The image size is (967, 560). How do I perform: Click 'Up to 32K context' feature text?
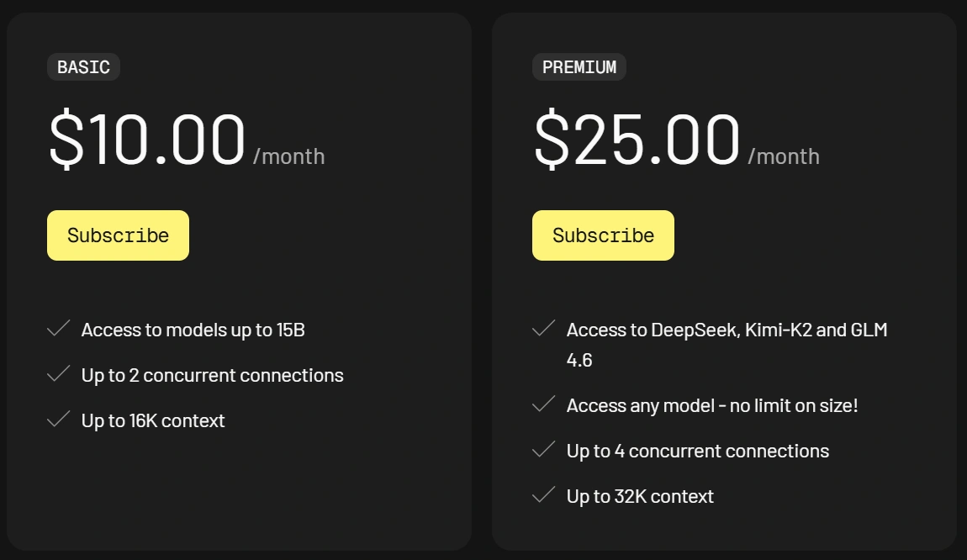640,496
